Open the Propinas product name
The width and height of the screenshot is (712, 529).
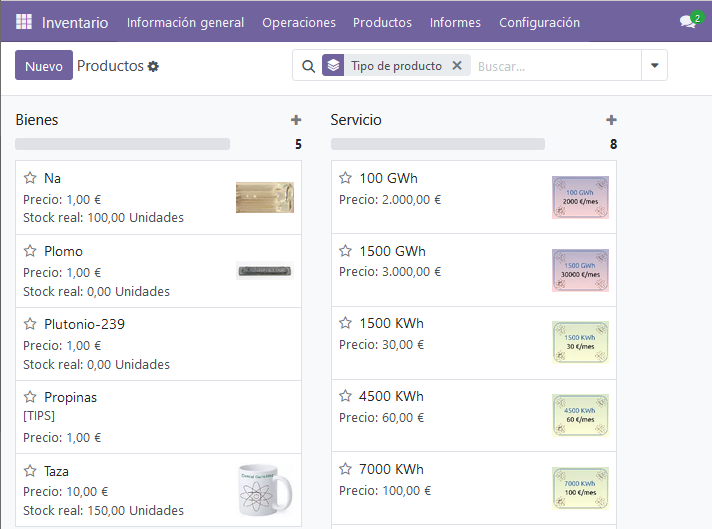[70, 397]
